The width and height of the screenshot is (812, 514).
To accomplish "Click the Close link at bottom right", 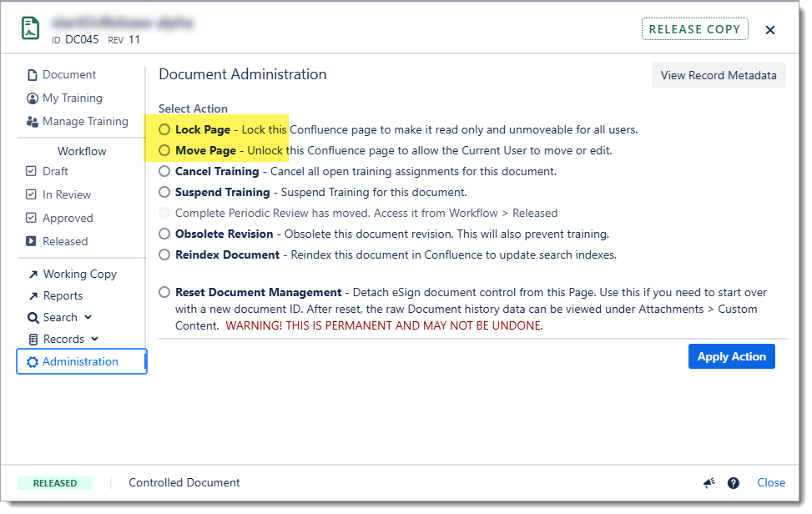I will pos(770,483).
